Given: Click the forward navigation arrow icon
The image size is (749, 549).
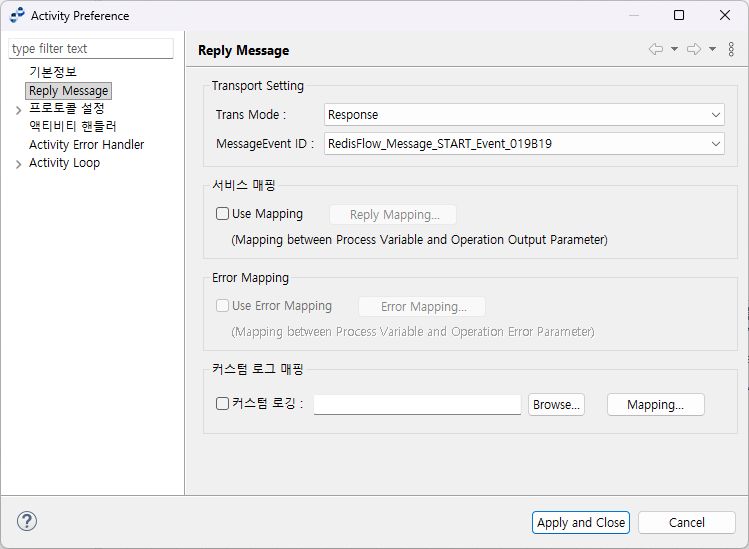Looking at the screenshot, I should (694, 49).
